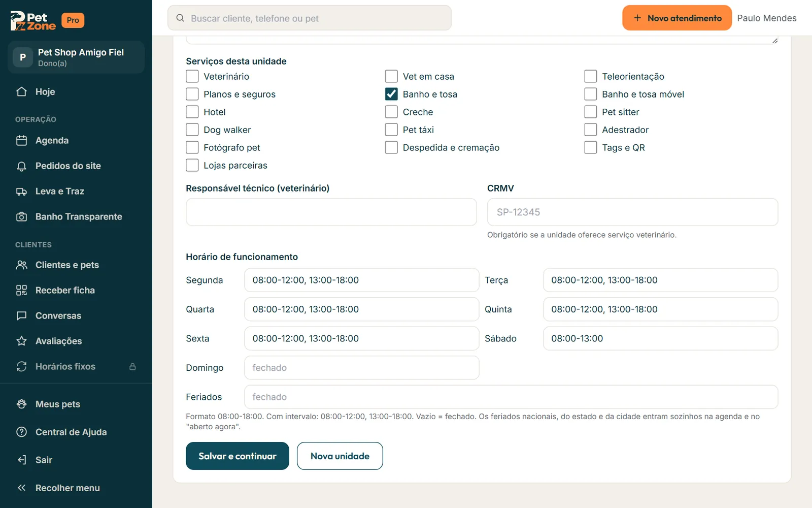The height and width of the screenshot is (508, 812).
Task: Check the Tags e QR checkbox
Action: pos(591,147)
